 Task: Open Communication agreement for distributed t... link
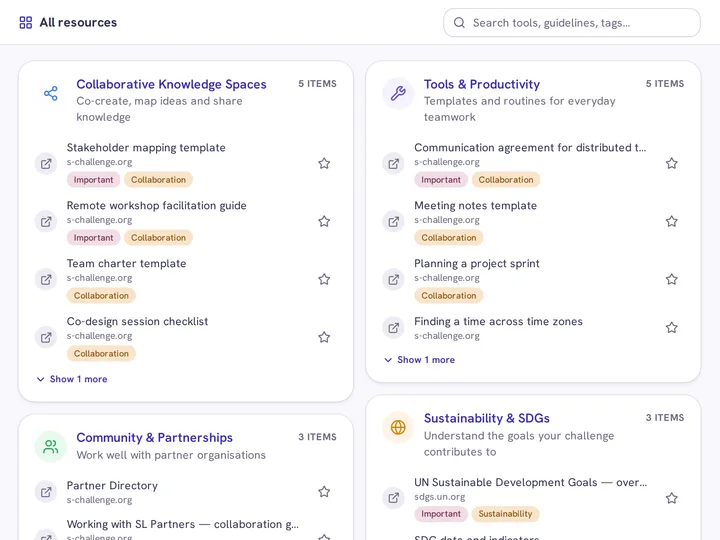point(530,147)
